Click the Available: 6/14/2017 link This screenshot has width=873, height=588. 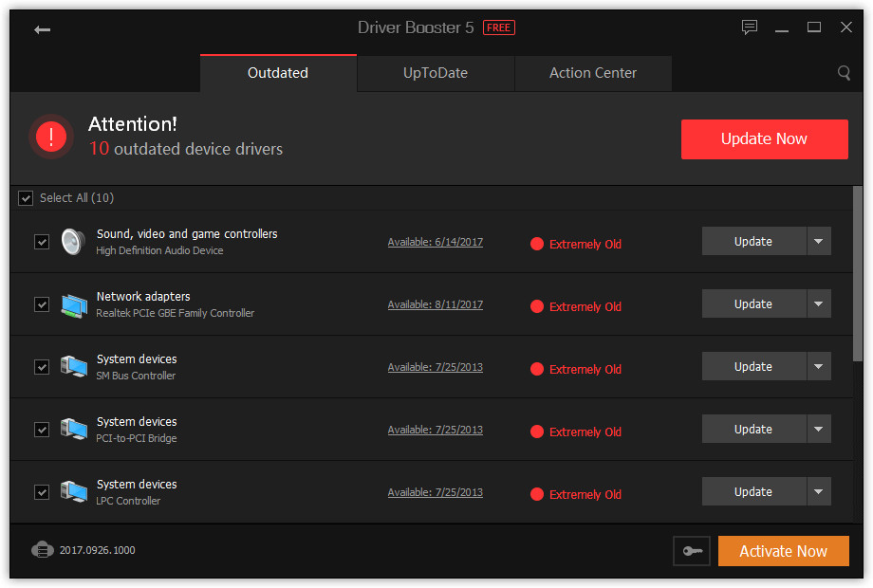tap(435, 242)
